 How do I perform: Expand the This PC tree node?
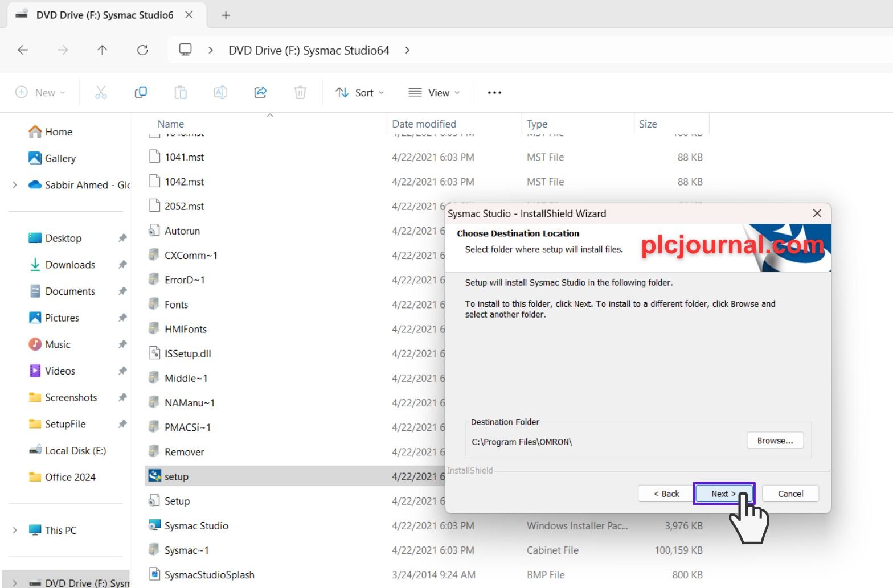tap(15, 530)
